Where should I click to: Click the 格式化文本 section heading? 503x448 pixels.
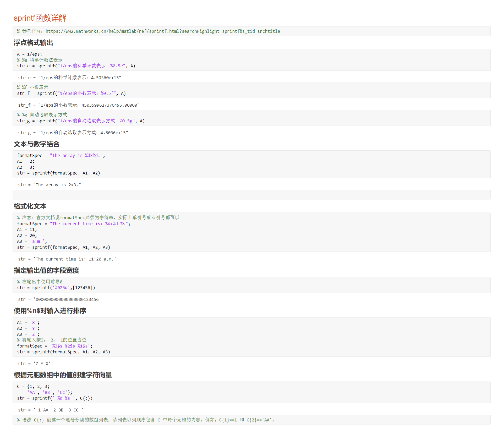pyautogui.click(x=30, y=206)
